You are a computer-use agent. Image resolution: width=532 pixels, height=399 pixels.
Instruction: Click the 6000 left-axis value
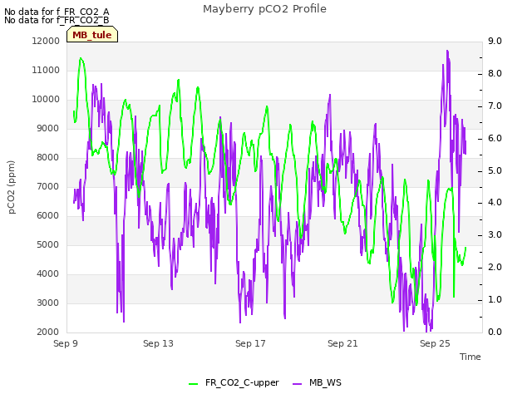[x=48, y=216]
